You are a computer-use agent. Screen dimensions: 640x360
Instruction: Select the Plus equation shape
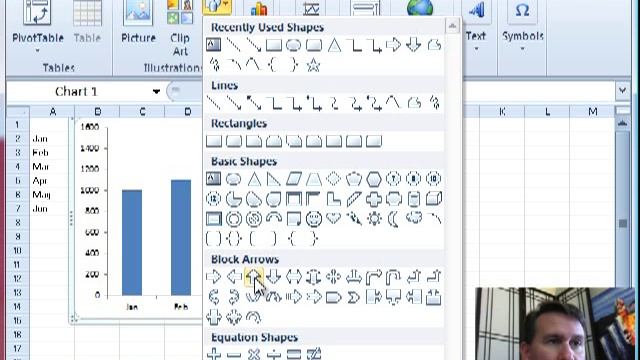(x=214, y=353)
